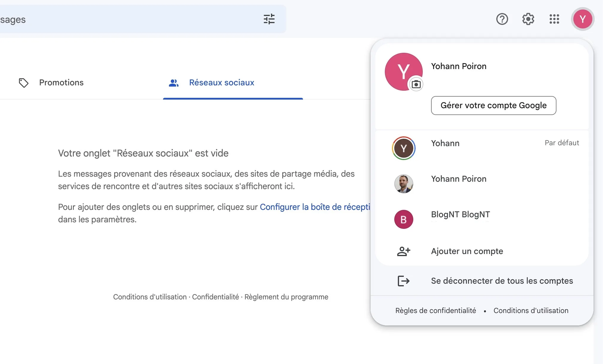
Task: Click the add-person icon beside Ajouter un compte
Action: 403,251
